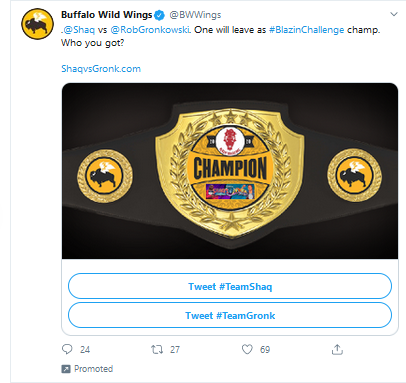Like the tweet with the heart icon
This screenshot has width=406, height=383.
[247, 349]
